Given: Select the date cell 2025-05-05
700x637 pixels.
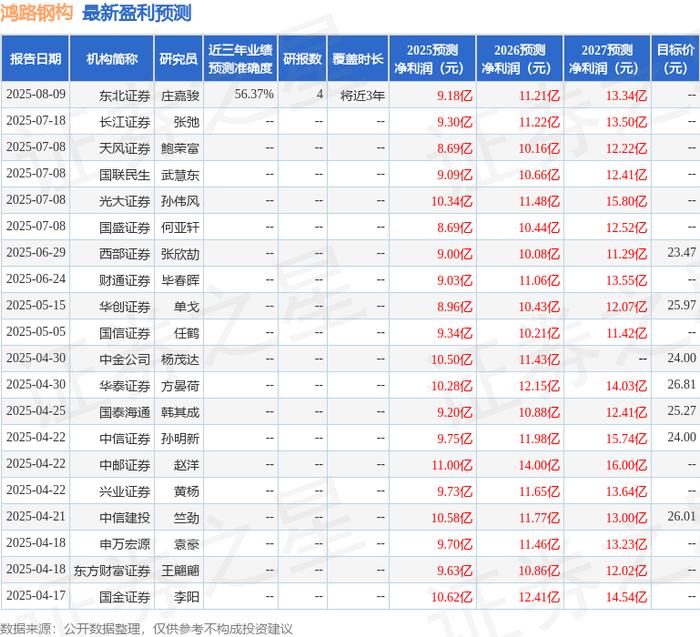Looking at the screenshot, I should tap(36, 332).
